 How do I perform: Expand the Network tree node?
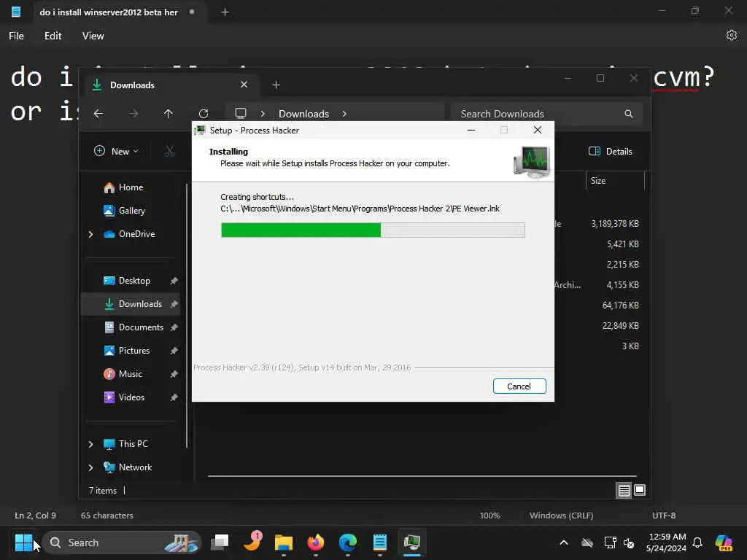tap(90, 467)
